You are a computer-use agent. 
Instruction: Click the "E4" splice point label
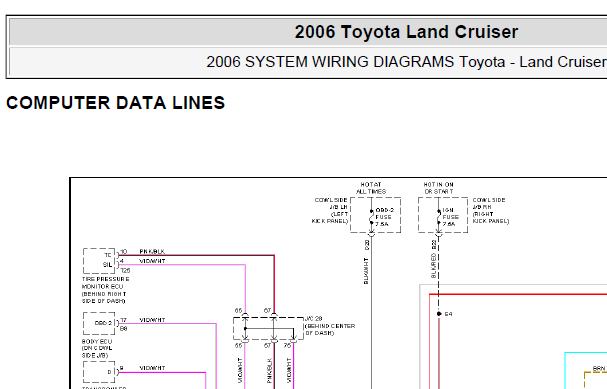pos(448,314)
